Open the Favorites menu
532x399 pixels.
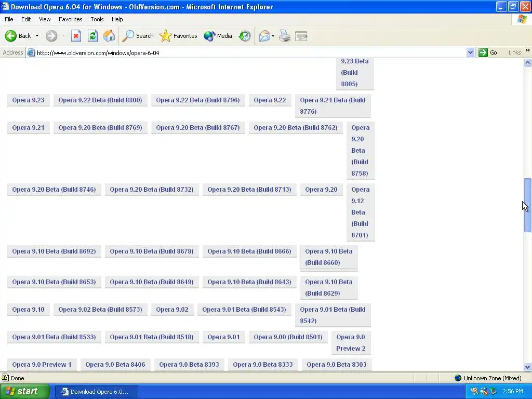(x=70, y=19)
